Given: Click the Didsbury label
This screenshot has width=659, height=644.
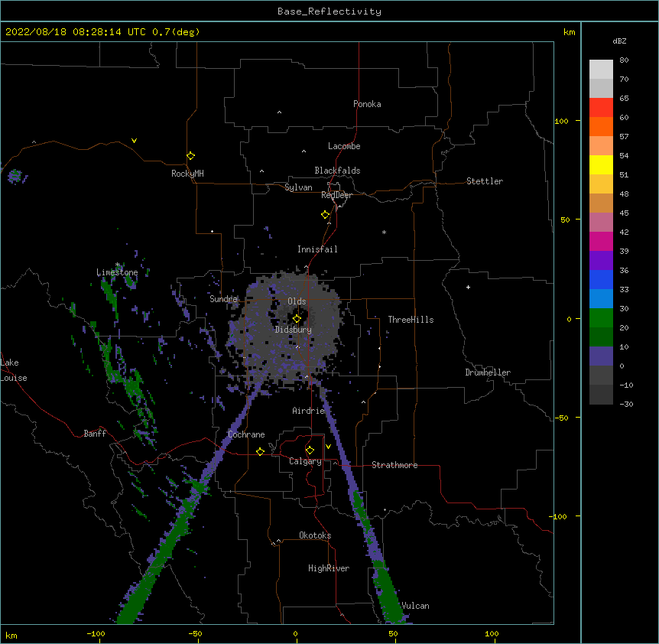Looking at the screenshot, I should pos(293,330).
